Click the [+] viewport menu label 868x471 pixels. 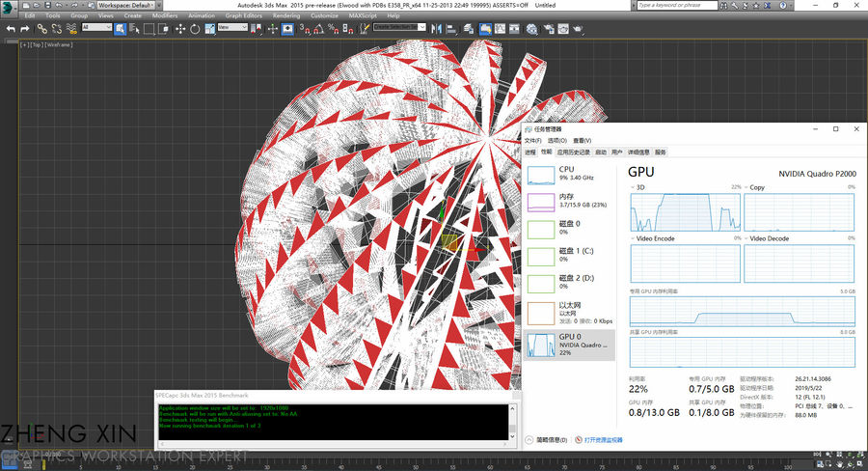24,45
